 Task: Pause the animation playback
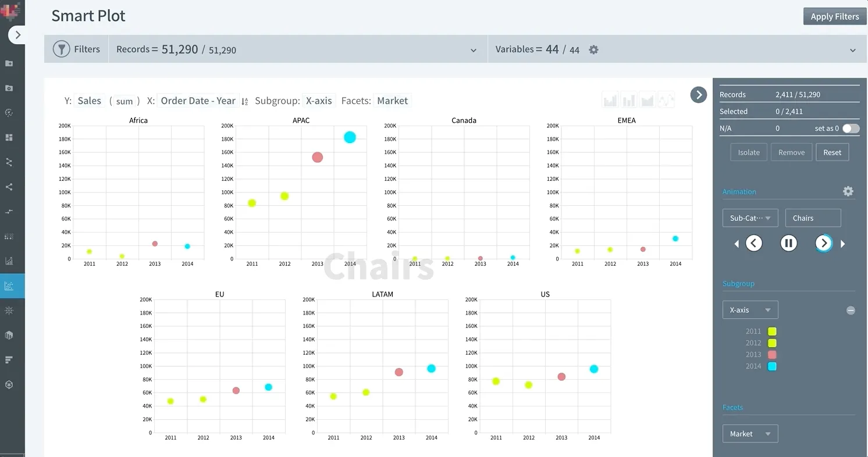tap(788, 243)
